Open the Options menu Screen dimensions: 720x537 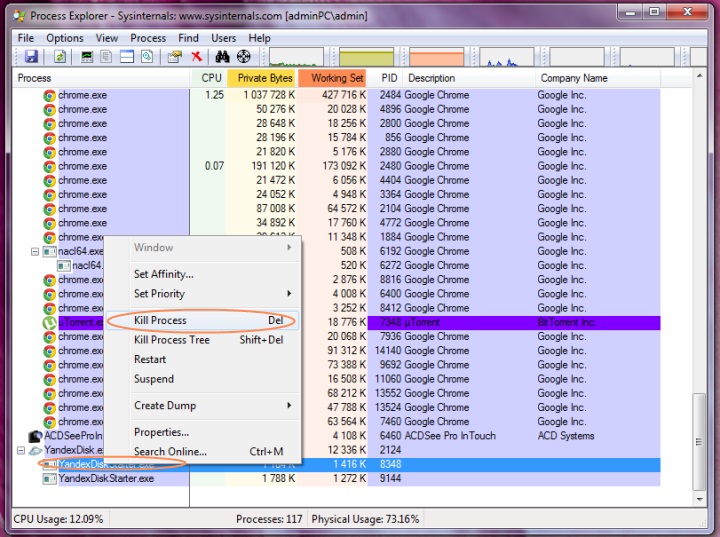tap(65, 38)
